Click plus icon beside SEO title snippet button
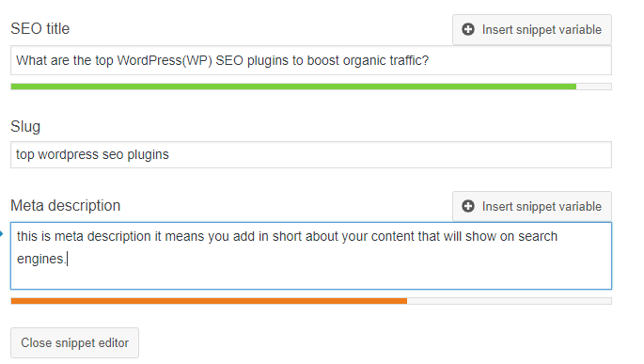Screen dimensions: 644x364 point(468,29)
